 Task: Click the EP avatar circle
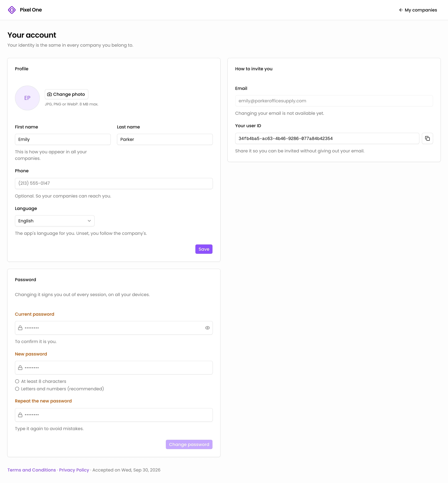pos(27,98)
